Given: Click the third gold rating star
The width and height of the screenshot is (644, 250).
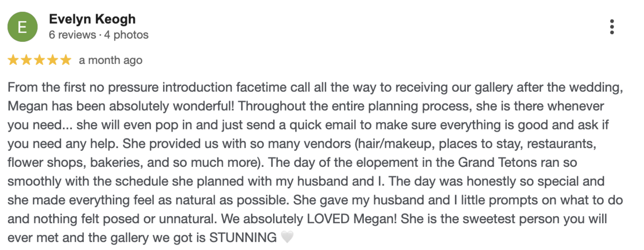Looking at the screenshot, I should (39, 60).
